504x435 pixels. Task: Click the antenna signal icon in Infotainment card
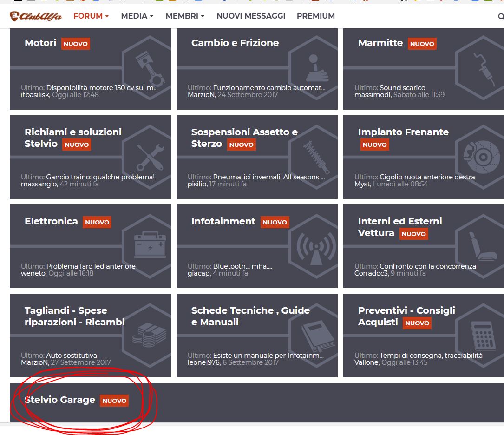[x=317, y=248]
